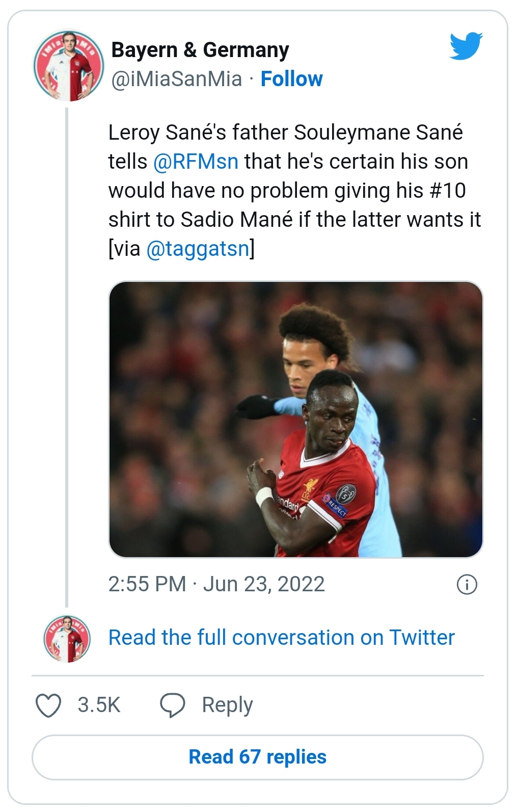Click the Reply text label
The height and width of the screenshot is (812, 517).
click(x=227, y=705)
